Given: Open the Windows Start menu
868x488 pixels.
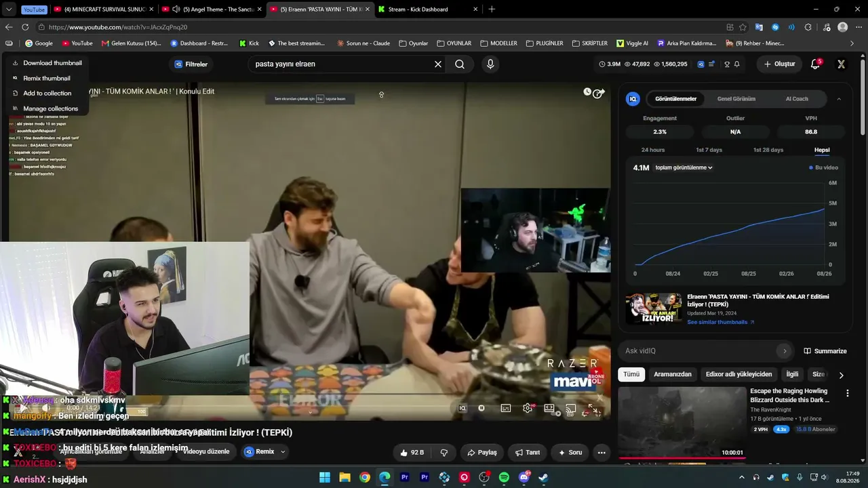Looking at the screenshot, I should 325,477.
